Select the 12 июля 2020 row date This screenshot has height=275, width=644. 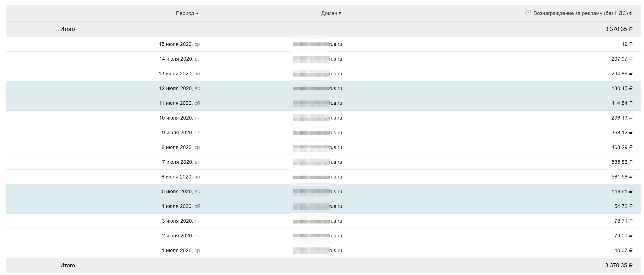(179, 88)
